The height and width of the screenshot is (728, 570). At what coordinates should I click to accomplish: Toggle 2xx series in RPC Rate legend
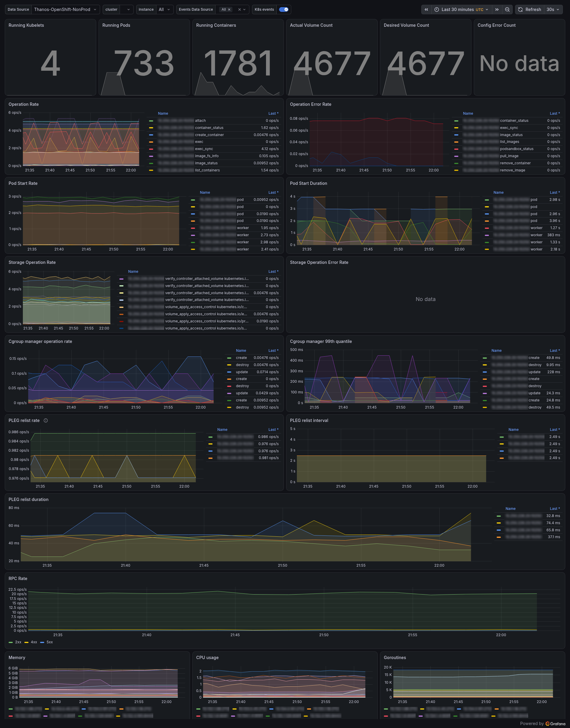[15, 642]
